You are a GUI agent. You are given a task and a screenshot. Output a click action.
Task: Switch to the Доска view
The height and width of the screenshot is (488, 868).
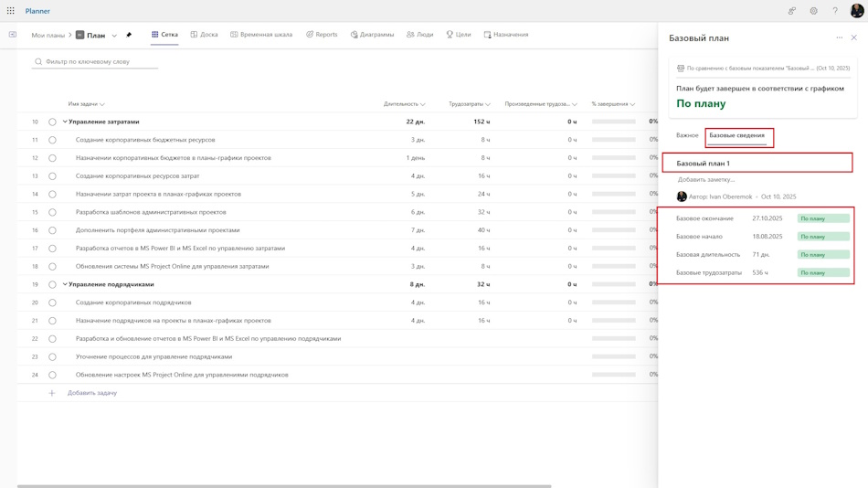tap(205, 35)
